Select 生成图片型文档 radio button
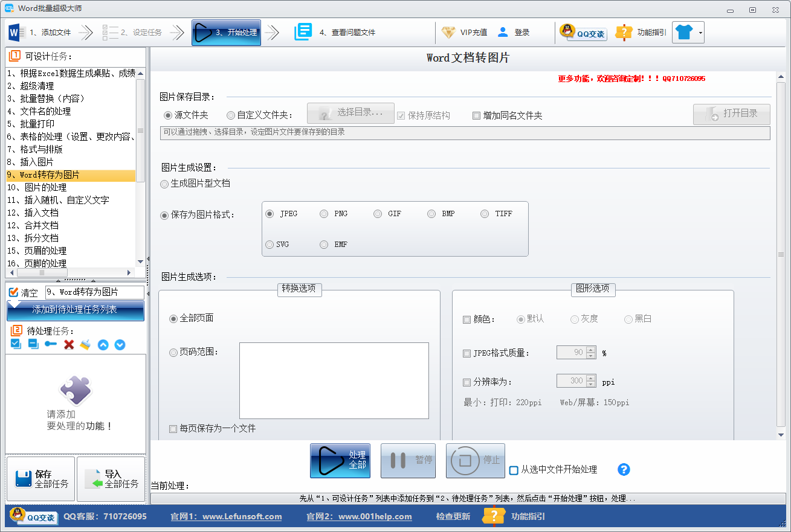Image resolution: width=791 pixels, height=532 pixels. coord(164,183)
